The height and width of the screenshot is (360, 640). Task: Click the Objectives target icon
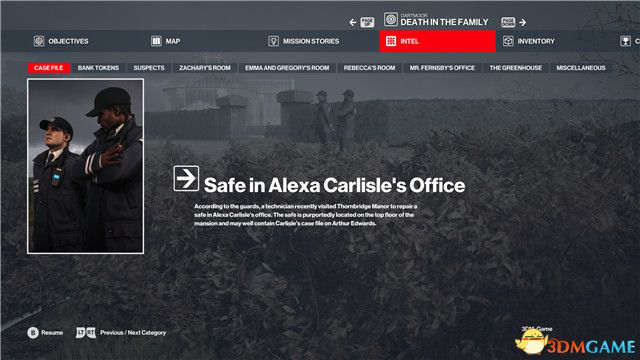pos(39,41)
